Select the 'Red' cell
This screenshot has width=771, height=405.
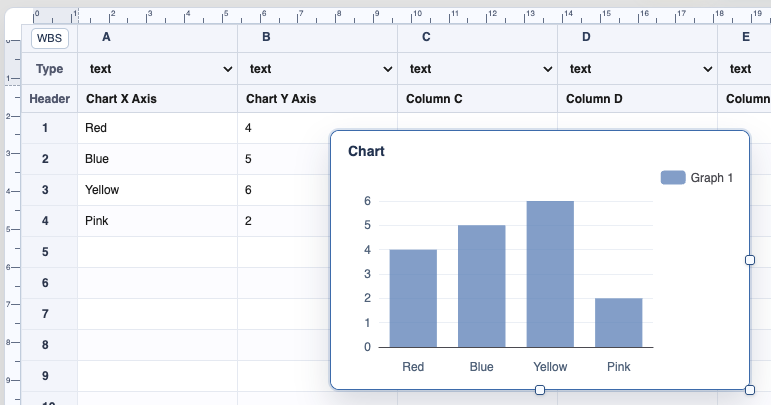(157, 128)
